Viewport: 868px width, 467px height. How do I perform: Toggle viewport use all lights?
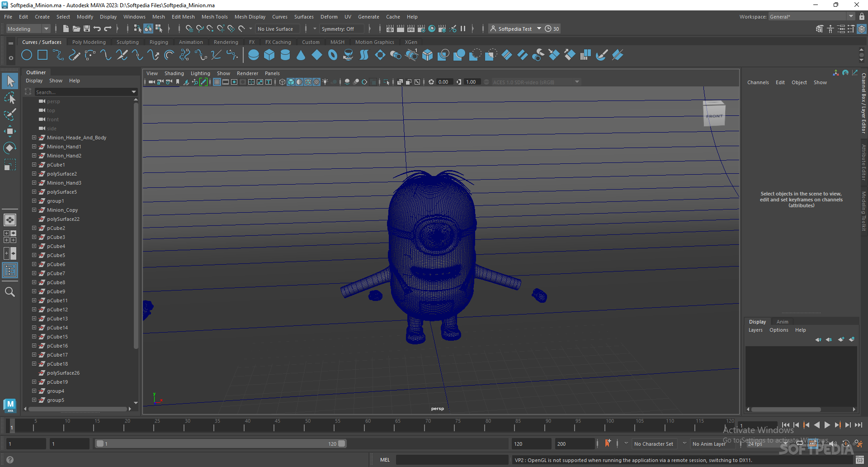click(x=325, y=82)
